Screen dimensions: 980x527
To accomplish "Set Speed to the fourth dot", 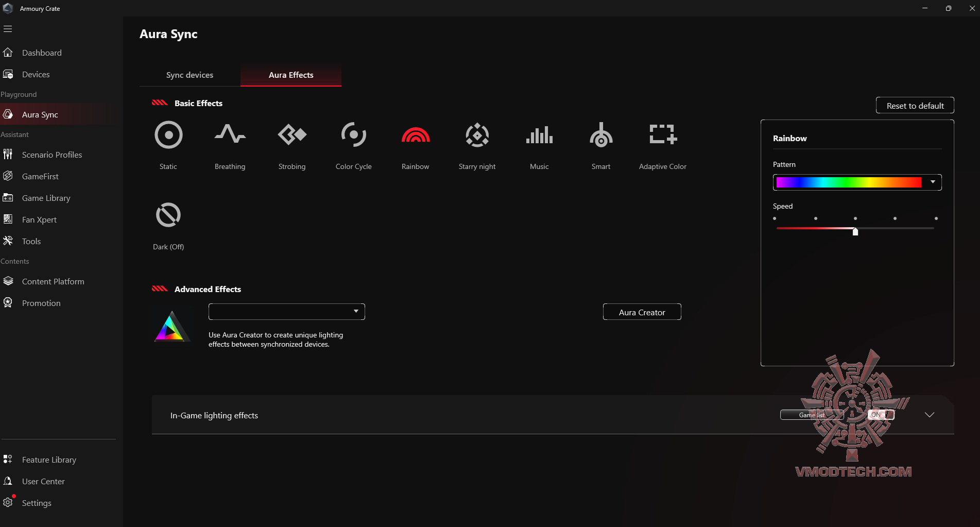I will [895, 218].
